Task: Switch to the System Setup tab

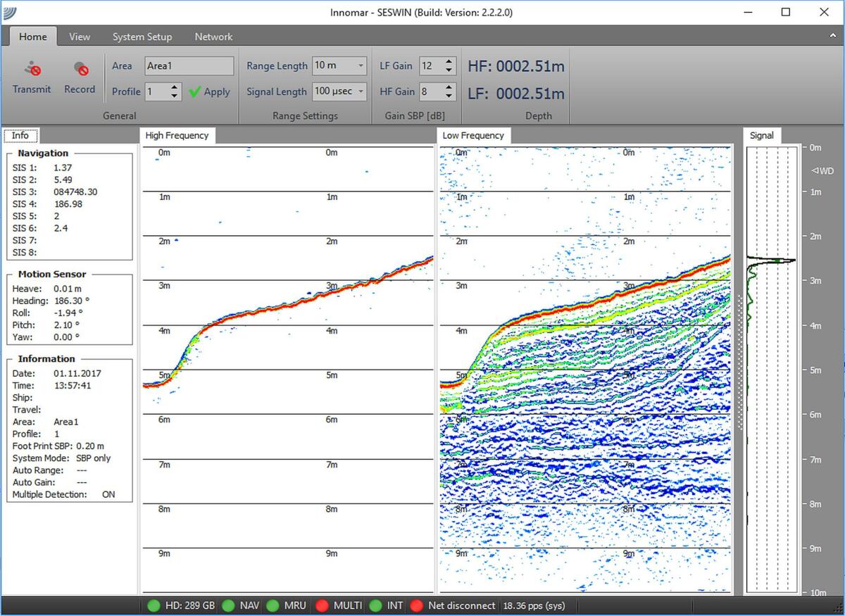Action: tap(142, 37)
